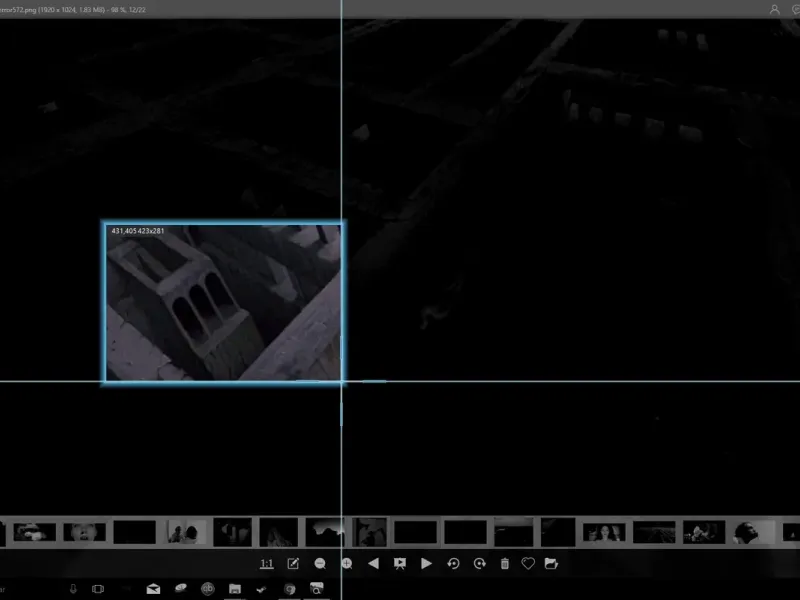The image size is (800, 600).
Task: Switch to the image viewer taskbar icon
Action: pos(317,589)
